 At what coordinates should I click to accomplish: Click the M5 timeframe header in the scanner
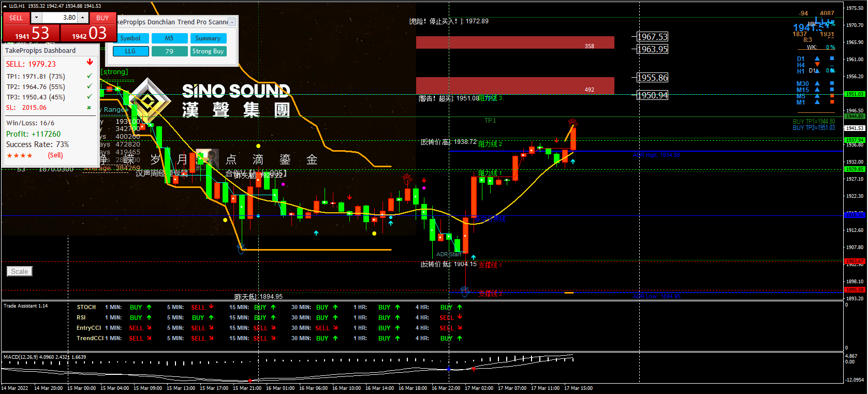pyautogui.click(x=169, y=38)
